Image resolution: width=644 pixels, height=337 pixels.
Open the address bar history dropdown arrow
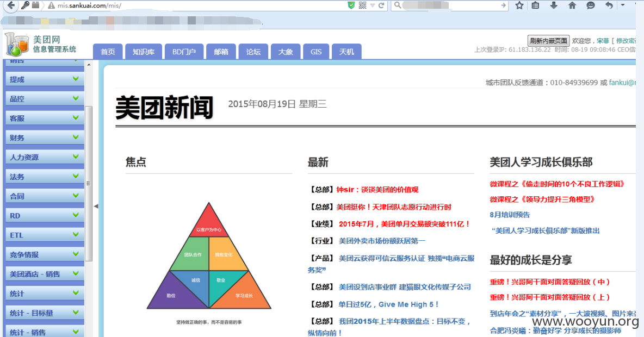pyautogui.click(x=373, y=5)
